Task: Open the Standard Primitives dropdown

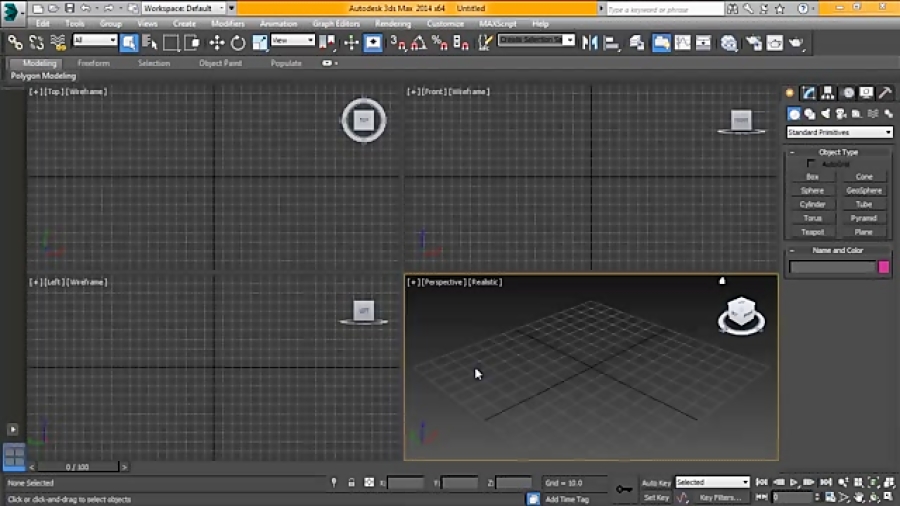Action: point(839,132)
